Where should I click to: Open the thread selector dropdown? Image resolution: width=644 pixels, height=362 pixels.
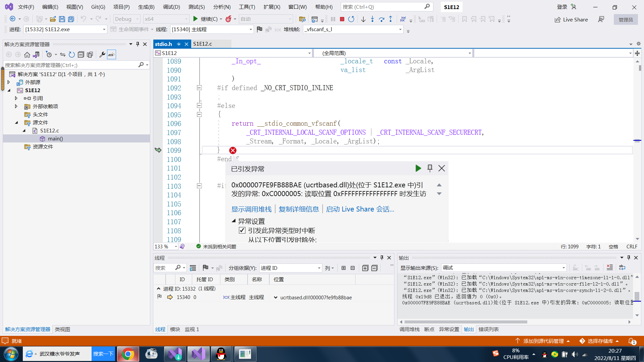coord(212,29)
